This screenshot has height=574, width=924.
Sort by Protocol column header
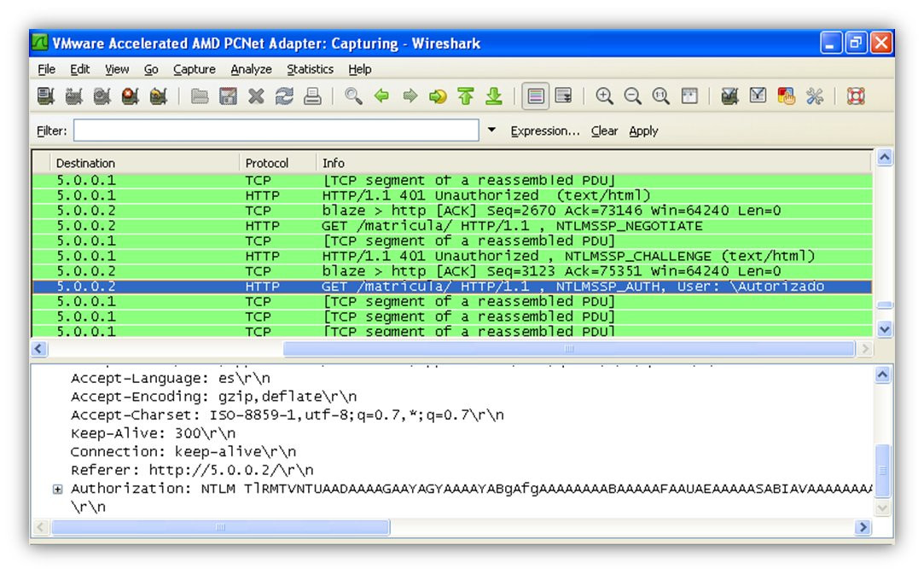pos(277,163)
